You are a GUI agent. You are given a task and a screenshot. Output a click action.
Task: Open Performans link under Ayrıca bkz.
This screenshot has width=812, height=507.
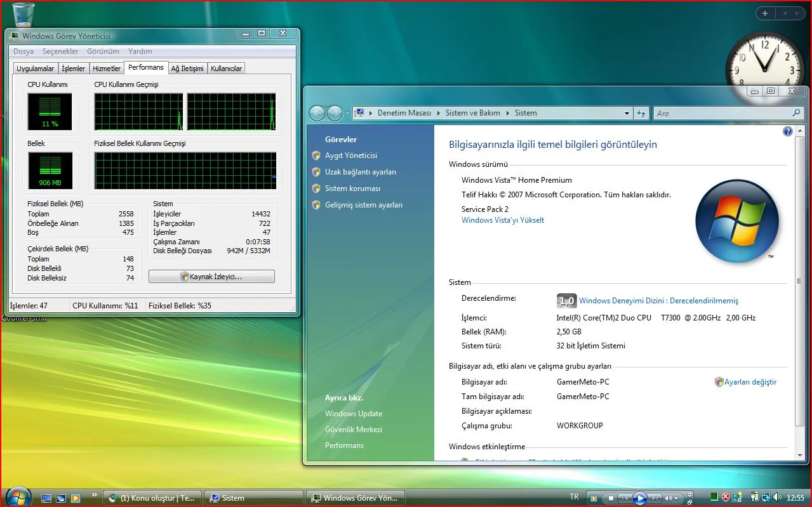click(344, 445)
